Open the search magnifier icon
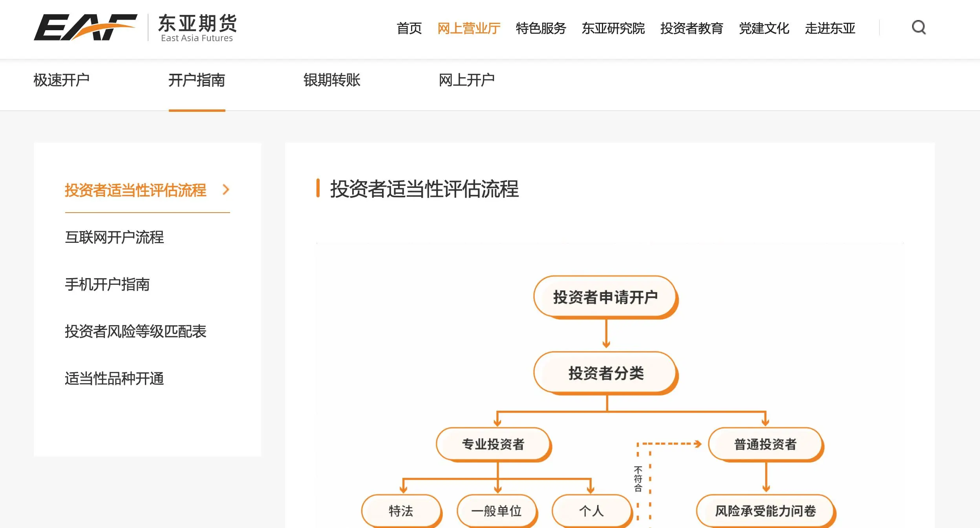This screenshot has width=980, height=528. [919, 27]
